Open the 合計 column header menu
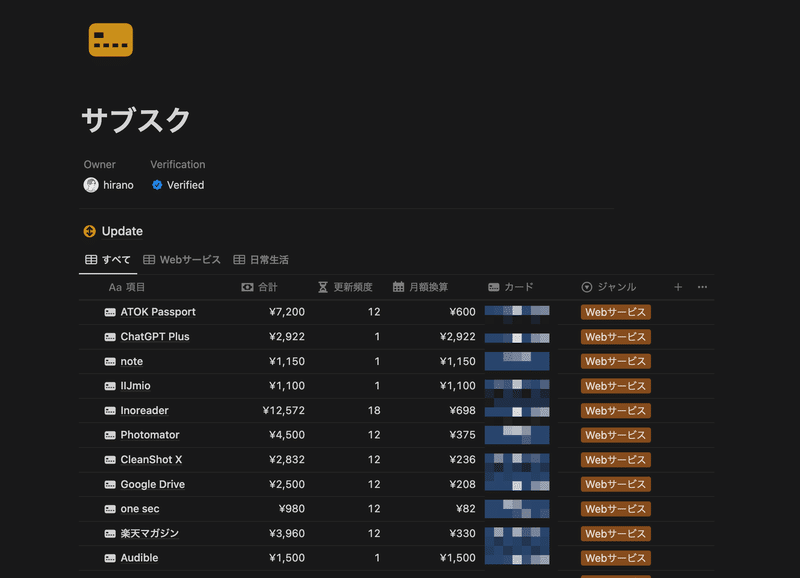Image resolution: width=800 pixels, height=578 pixels. coord(259,287)
